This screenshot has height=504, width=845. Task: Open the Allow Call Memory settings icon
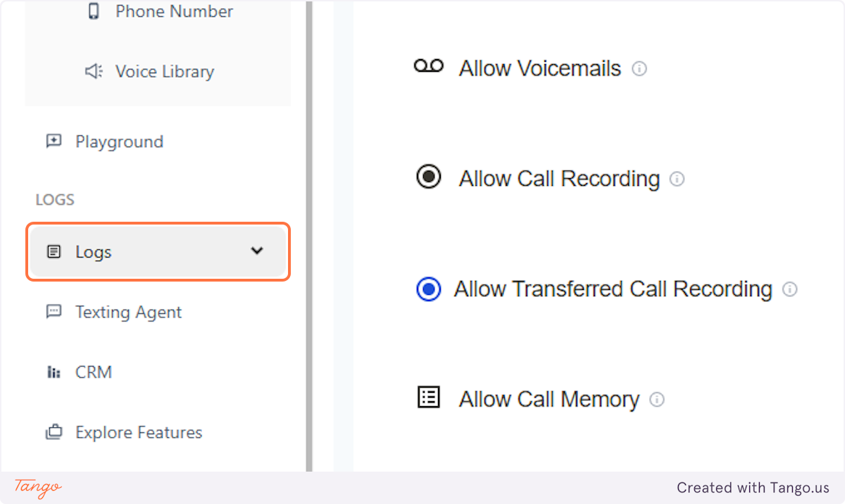tap(428, 398)
